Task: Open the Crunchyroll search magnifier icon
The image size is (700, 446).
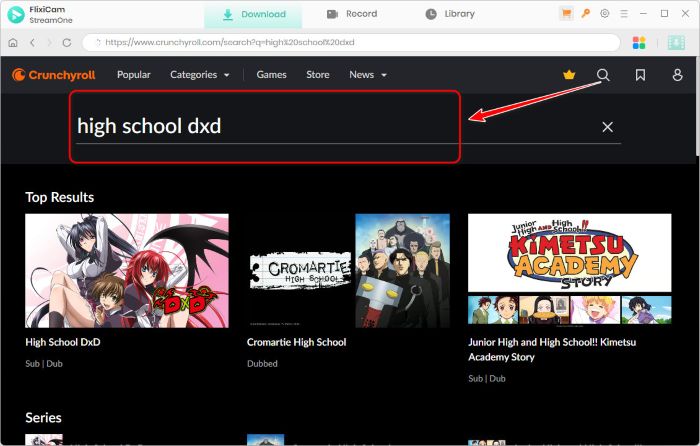Action: pos(603,75)
